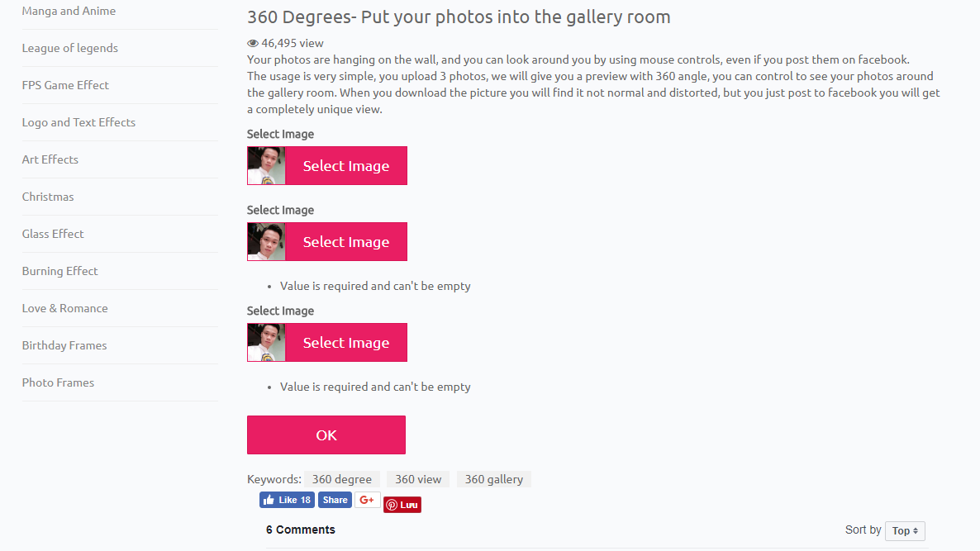
Task: Click the Pinterest Luu save button
Action: tap(402, 505)
